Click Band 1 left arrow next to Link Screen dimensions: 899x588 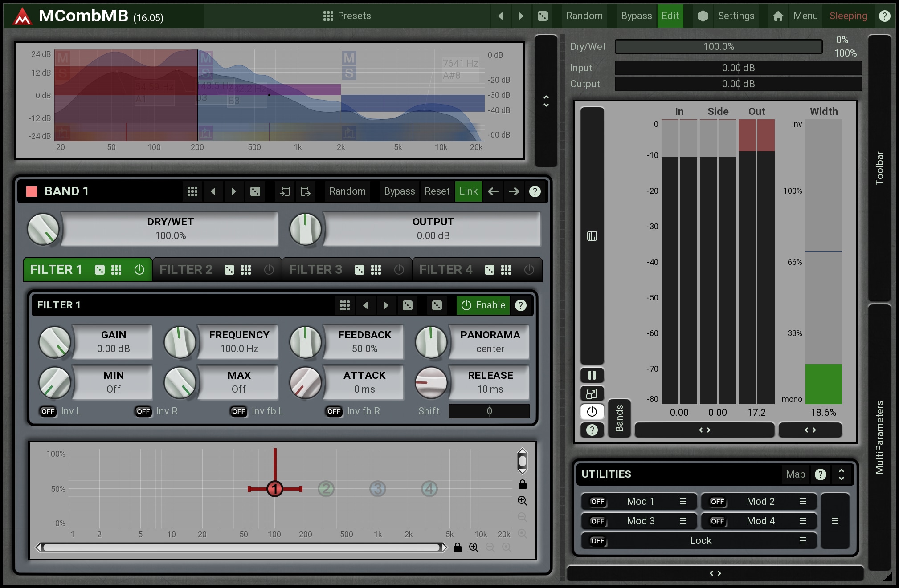[x=493, y=191]
